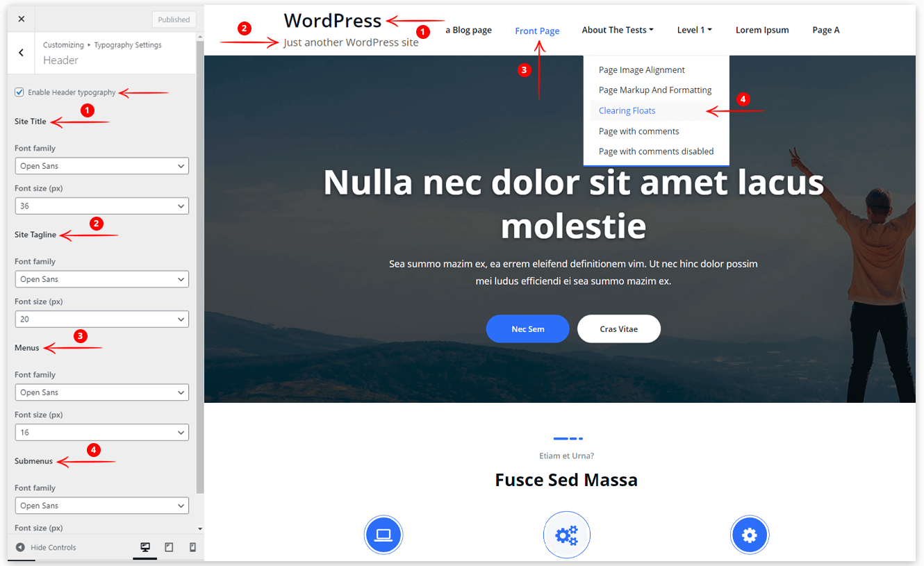The image size is (924, 566).
Task: Select Clearing Floats submenu entry
Action: [x=627, y=111]
